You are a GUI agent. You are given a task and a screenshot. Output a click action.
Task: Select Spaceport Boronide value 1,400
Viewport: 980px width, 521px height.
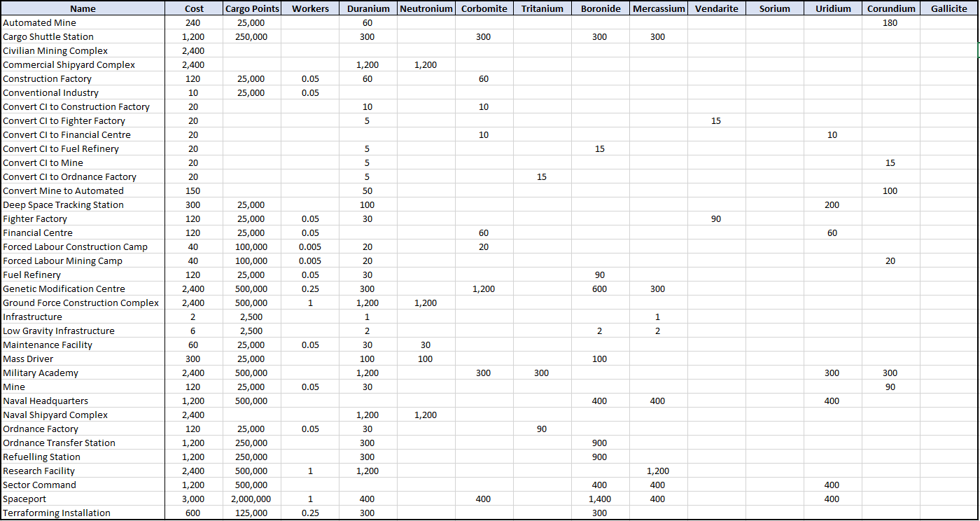click(x=600, y=499)
